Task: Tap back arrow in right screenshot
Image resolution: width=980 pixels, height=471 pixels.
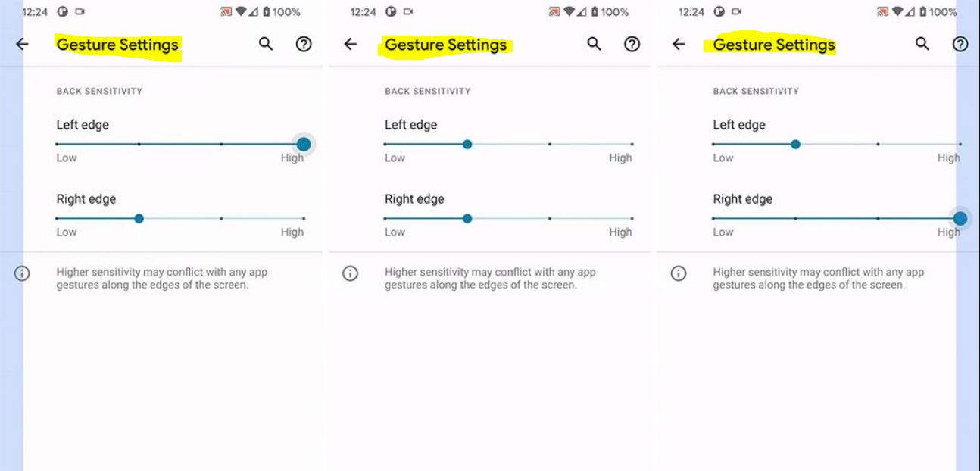Action: (x=679, y=45)
